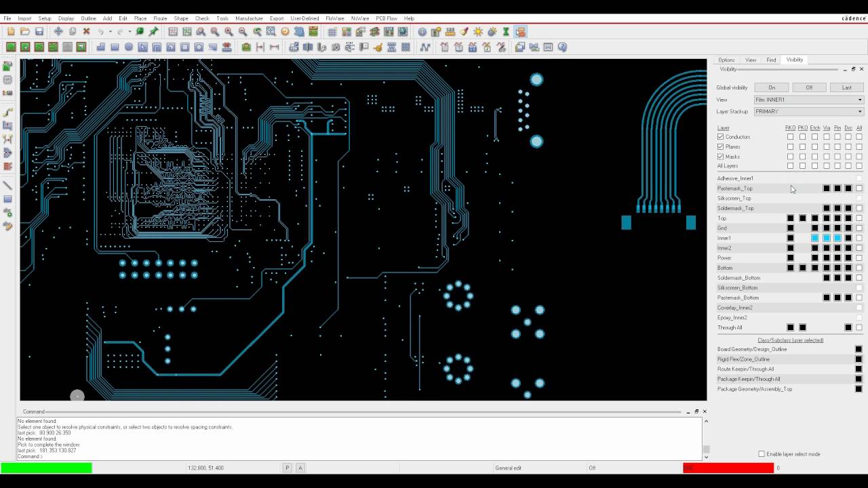This screenshot has height=488, width=868.
Task: Uncheck the Conductors checkbox
Action: (x=720, y=137)
